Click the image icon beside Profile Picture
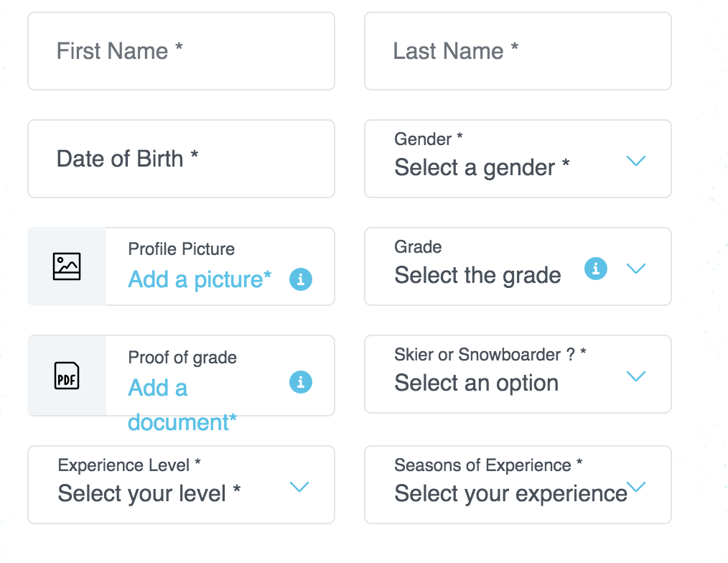This screenshot has width=728, height=563. click(x=67, y=266)
